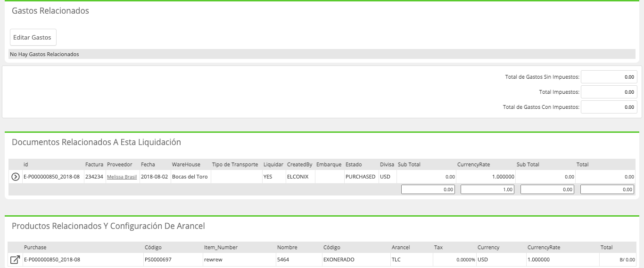Select the Bocas del Toro warehouse cell
Screen dimensions: 644x268
pos(190,177)
